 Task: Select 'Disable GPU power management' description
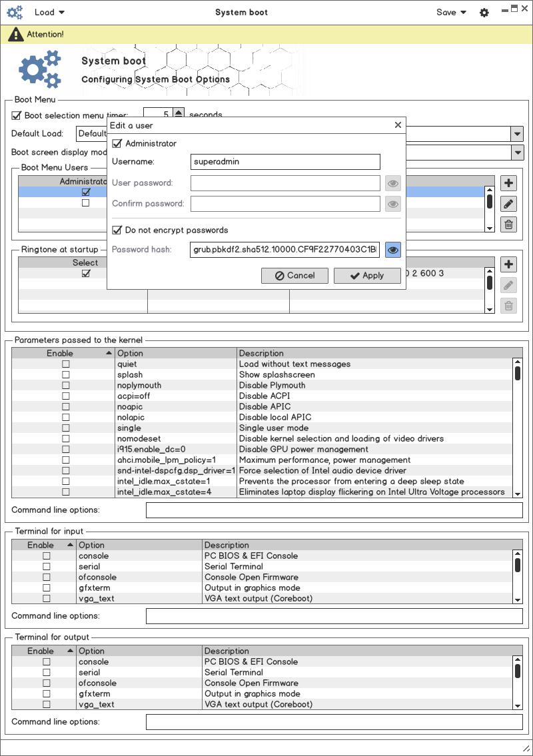(x=303, y=450)
